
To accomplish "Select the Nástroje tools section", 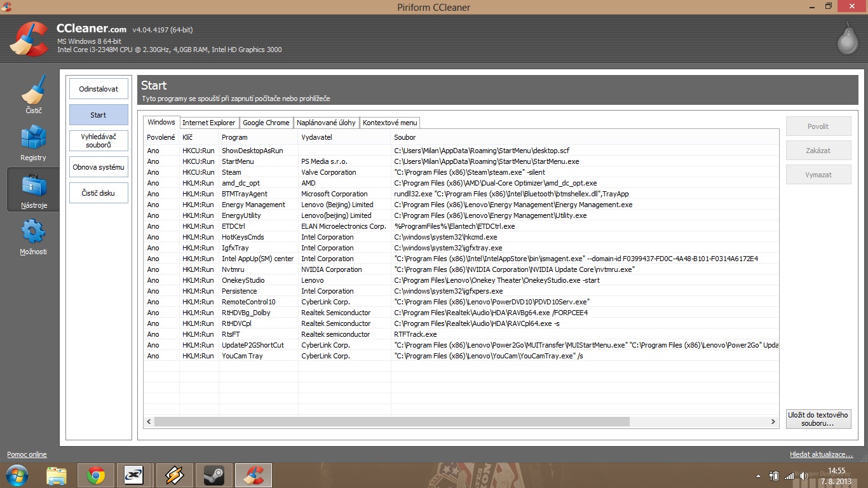I will coord(33,189).
